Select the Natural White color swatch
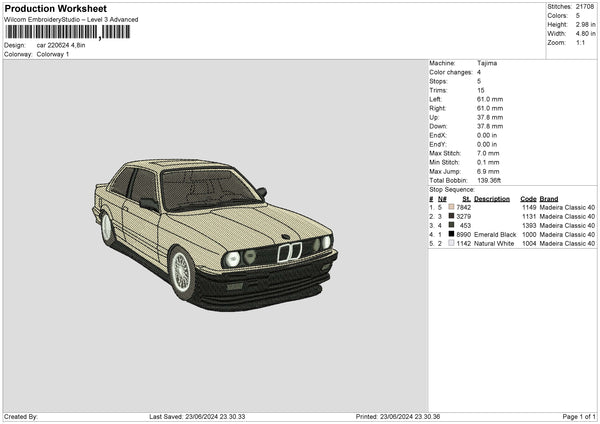 (x=452, y=243)
